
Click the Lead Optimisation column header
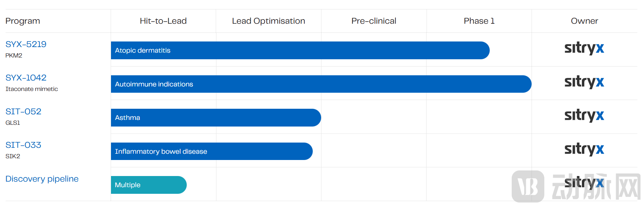pos(268,21)
